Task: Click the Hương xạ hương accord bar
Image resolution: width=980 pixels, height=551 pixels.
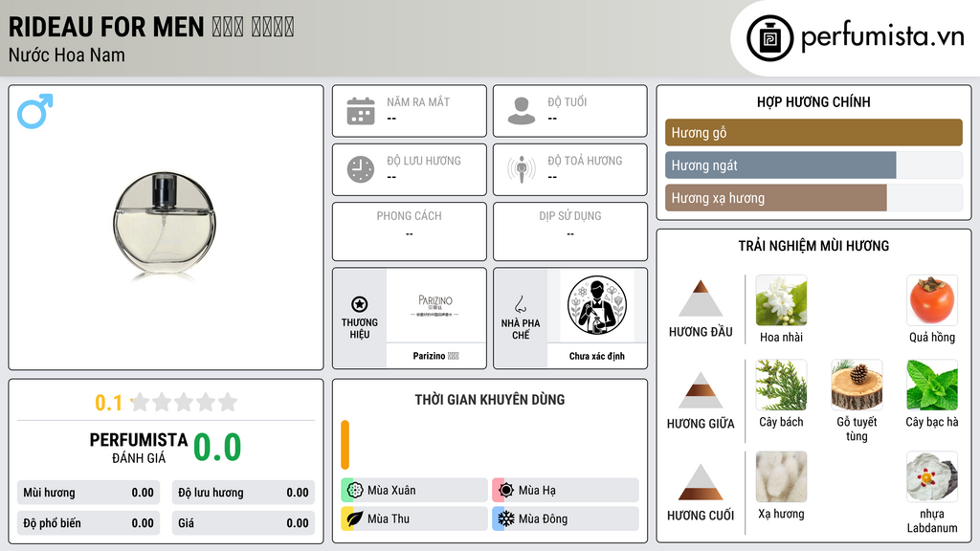Action: coord(813,198)
